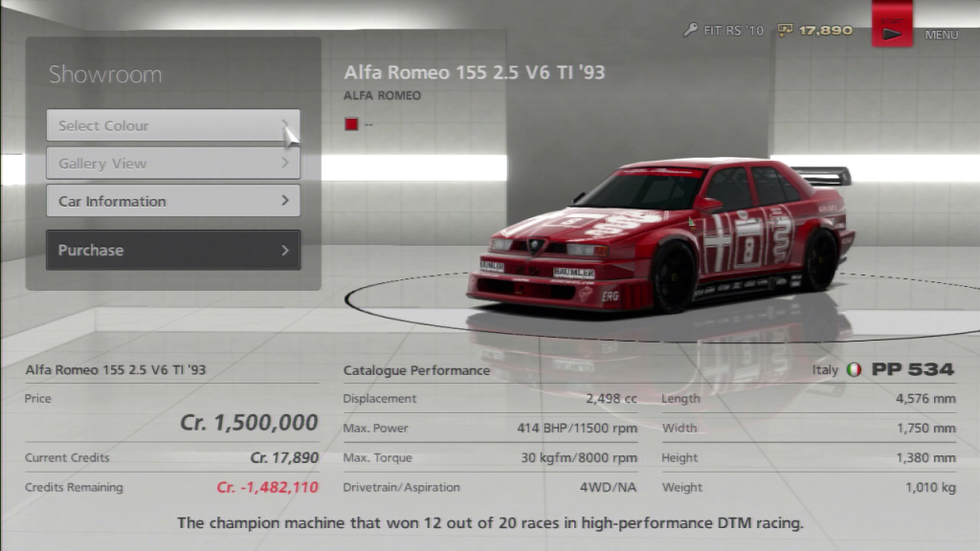Screen dimensions: 980x551
Task: Click the FIT RS '10 current car label
Action: [733, 30]
